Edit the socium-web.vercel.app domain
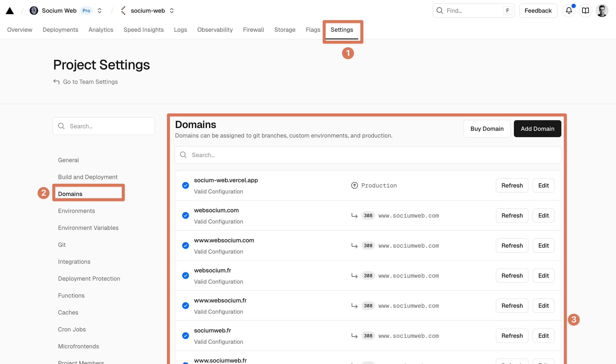The width and height of the screenshot is (616, 364). (x=544, y=185)
